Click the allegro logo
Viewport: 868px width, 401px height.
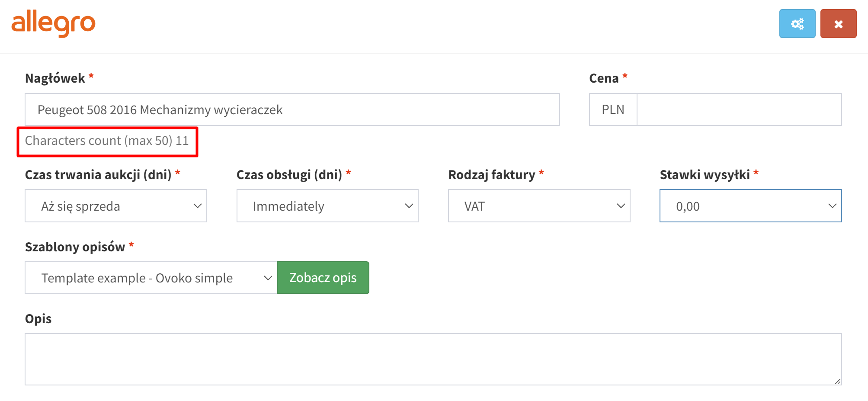(53, 23)
